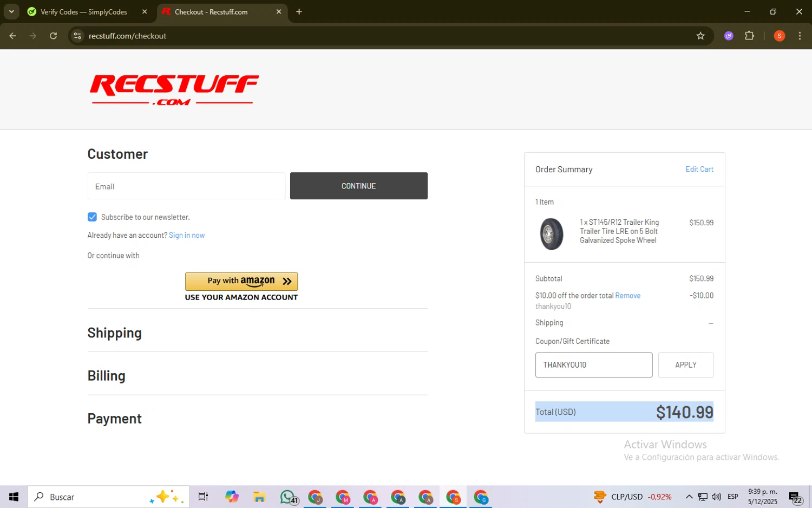The height and width of the screenshot is (508, 812).
Task: Open the notification center icon
Action: tap(795, 497)
